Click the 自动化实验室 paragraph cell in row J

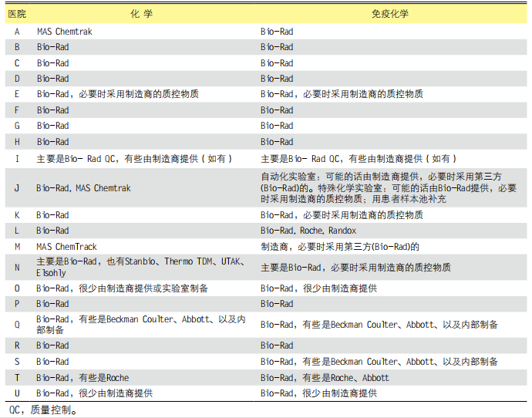389,187
